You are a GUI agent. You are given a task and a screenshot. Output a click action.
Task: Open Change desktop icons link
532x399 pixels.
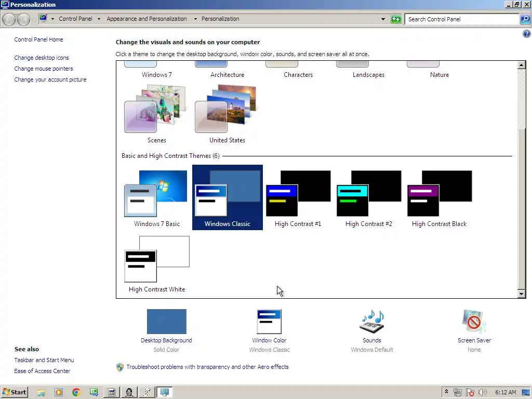point(42,58)
